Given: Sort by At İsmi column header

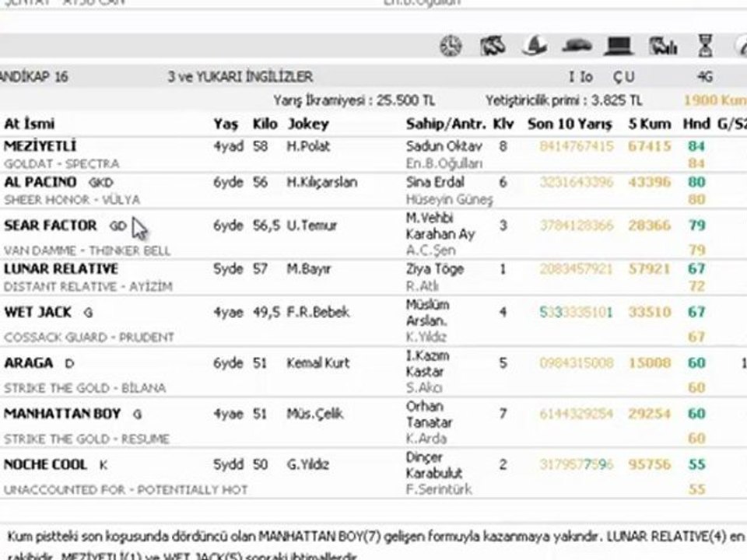Looking at the screenshot, I should [29, 124].
